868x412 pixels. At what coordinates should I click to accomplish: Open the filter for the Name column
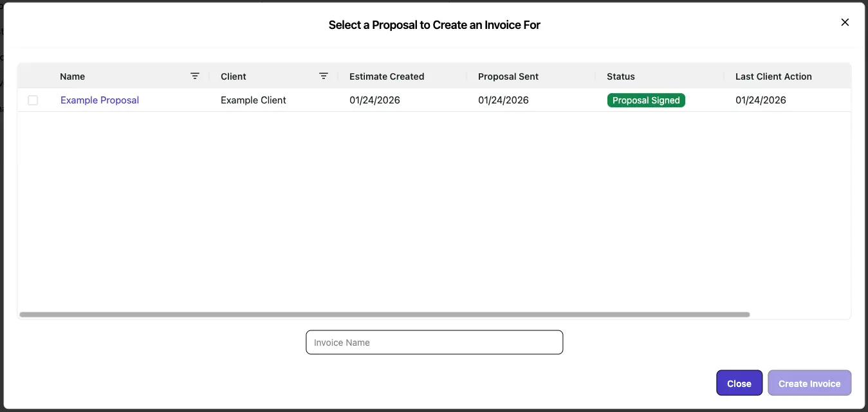click(x=195, y=76)
